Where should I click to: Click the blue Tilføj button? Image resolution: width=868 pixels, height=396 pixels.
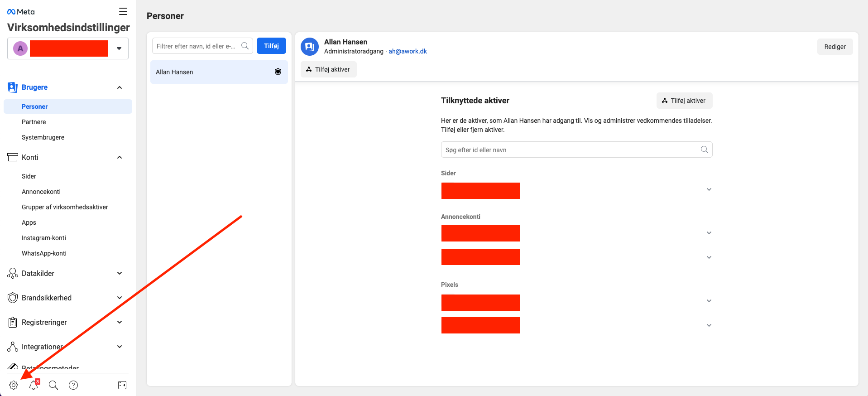[271, 46]
